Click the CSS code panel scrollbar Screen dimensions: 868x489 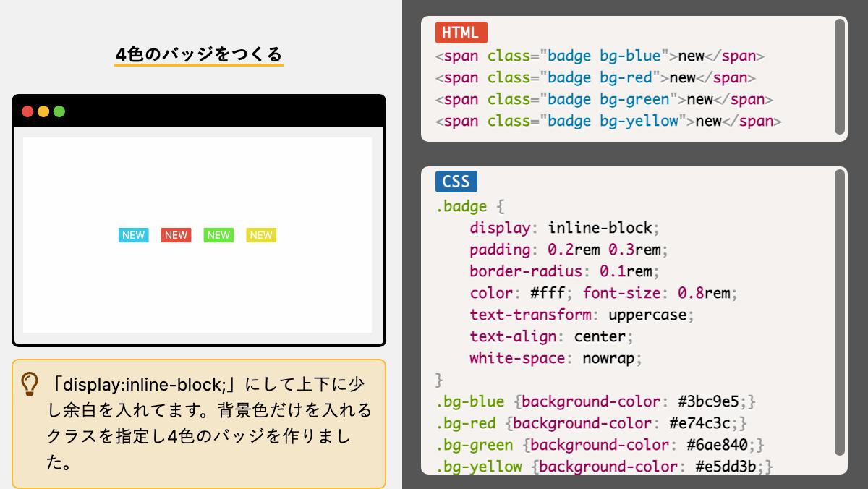840,312
